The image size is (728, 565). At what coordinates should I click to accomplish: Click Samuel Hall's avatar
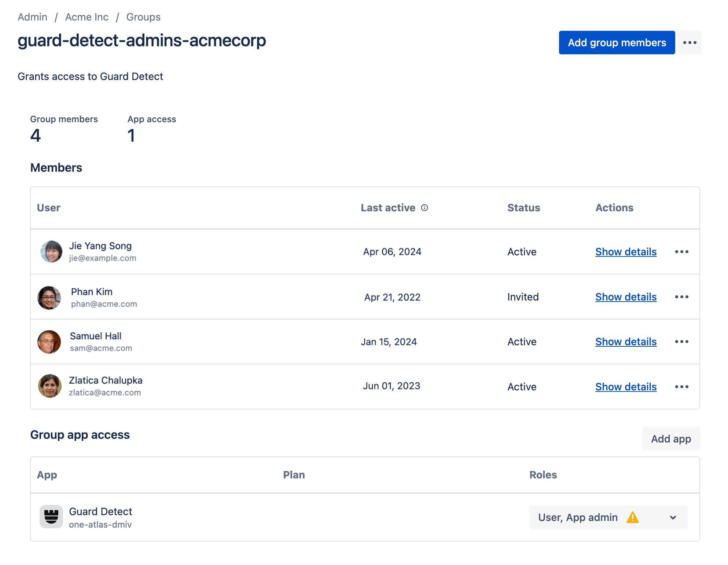coord(49,342)
